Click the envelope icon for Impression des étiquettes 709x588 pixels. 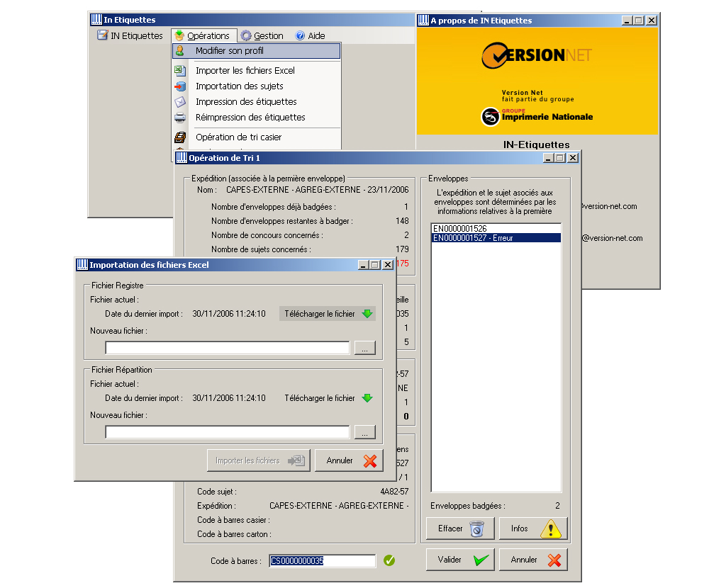click(180, 102)
